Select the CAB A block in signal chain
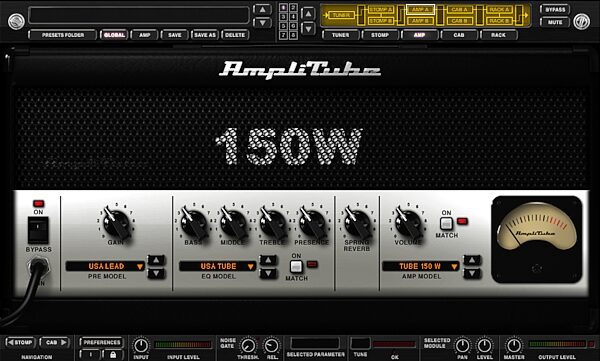The height and width of the screenshot is (361, 600). pyautogui.click(x=460, y=10)
